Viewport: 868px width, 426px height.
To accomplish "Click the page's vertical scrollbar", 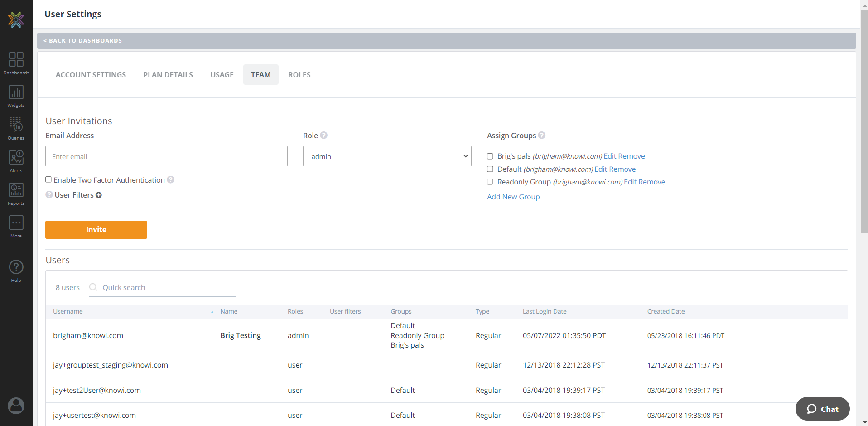I will coord(864,122).
